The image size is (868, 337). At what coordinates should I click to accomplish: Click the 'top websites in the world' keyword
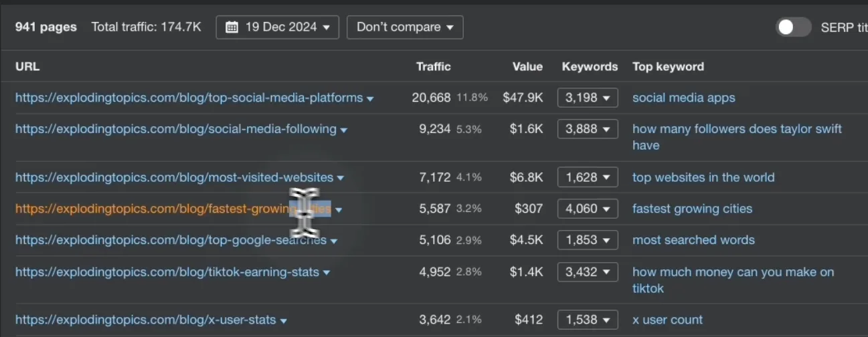tap(703, 177)
